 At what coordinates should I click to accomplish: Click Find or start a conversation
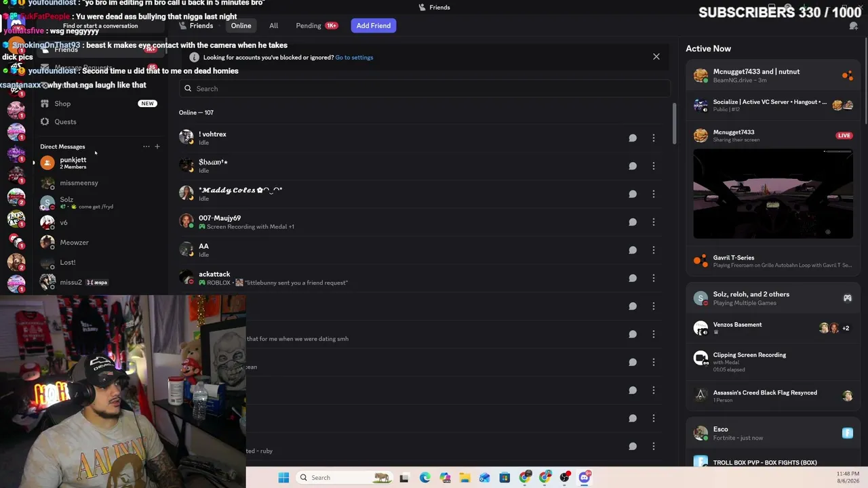(100, 26)
